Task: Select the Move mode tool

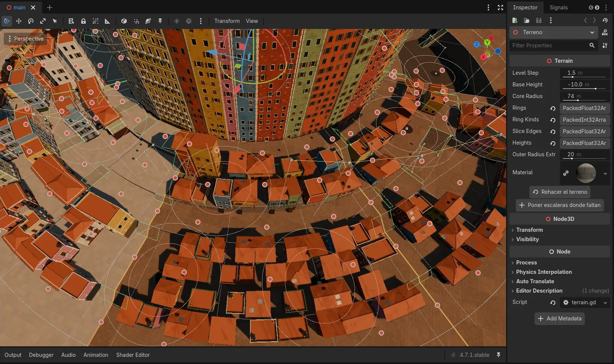Action: click(19, 21)
